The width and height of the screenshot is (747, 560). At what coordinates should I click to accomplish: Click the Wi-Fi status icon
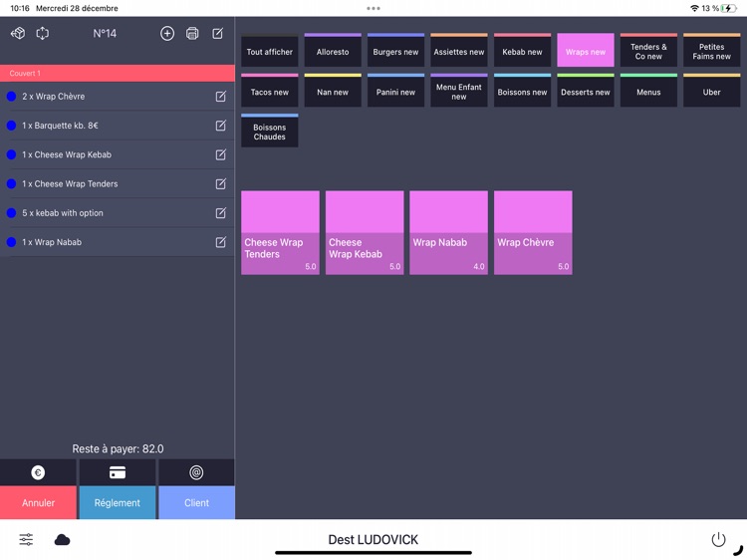[694, 8]
